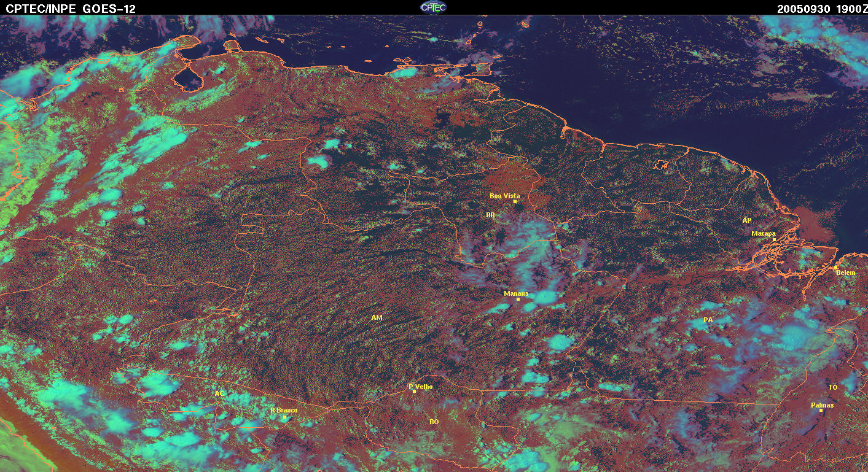Click the AP state label
Screen dimensions: 868x472
[x=747, y=220]
